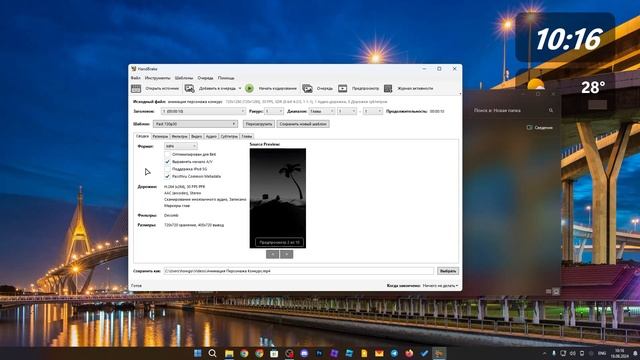This screenshot has height=360, width=640.
Task: Click the Сведения (Details) button in the Explorer window
Action: [x=540, y=128]
